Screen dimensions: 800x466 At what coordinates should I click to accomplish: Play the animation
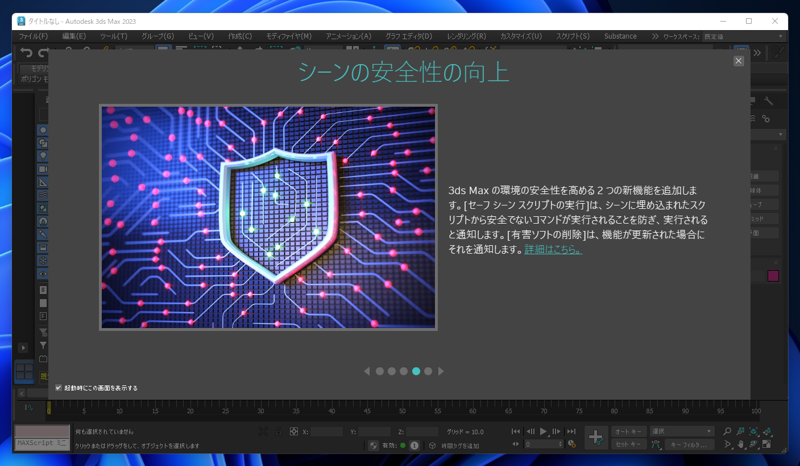[543, 432]
